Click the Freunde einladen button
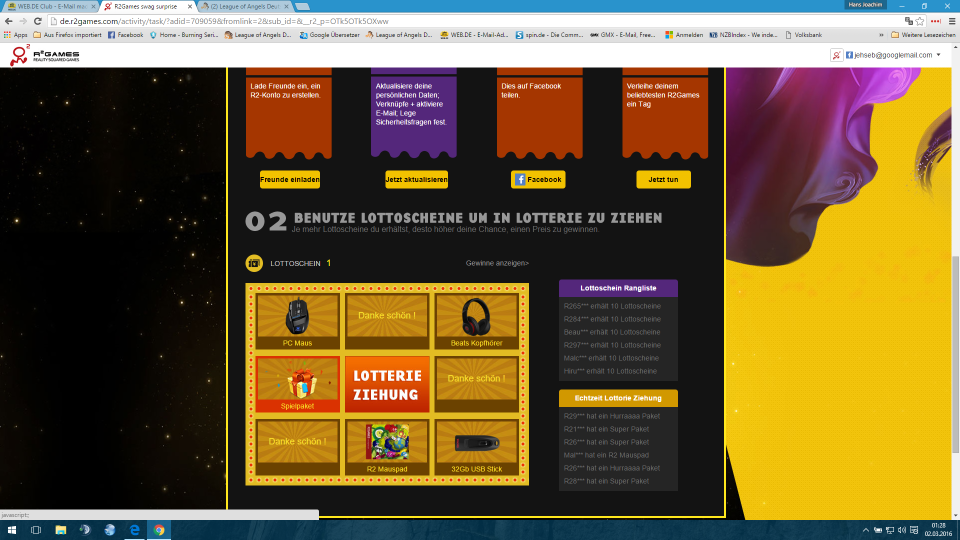This screenshot has height=540, width=960. (x=290, y=180)
